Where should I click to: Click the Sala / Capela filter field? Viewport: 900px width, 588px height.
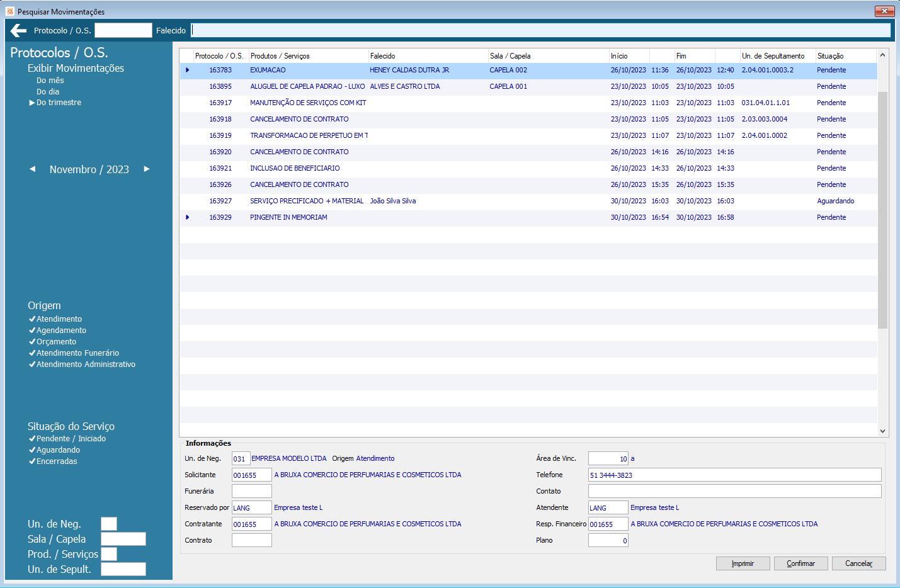click(123, 539)
